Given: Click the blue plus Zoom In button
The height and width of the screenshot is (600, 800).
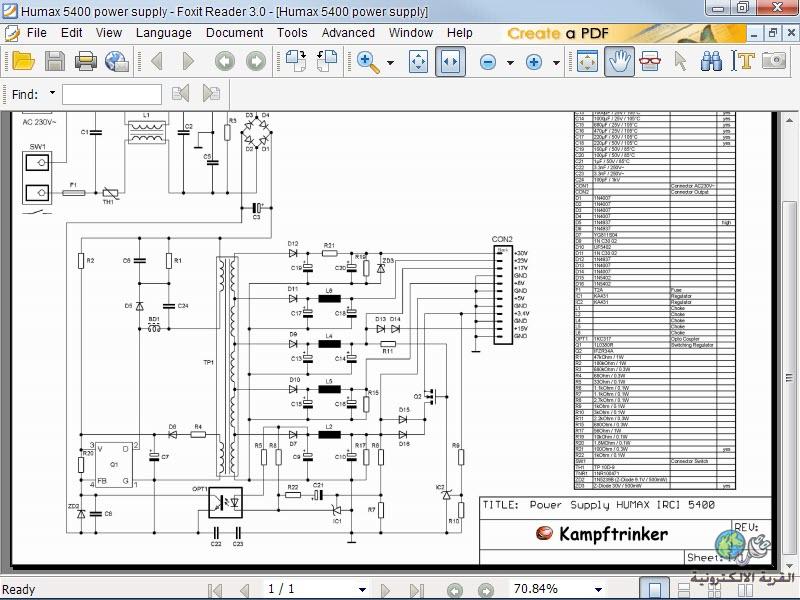Looking at the screenshot, I should (x=534, y=62).
